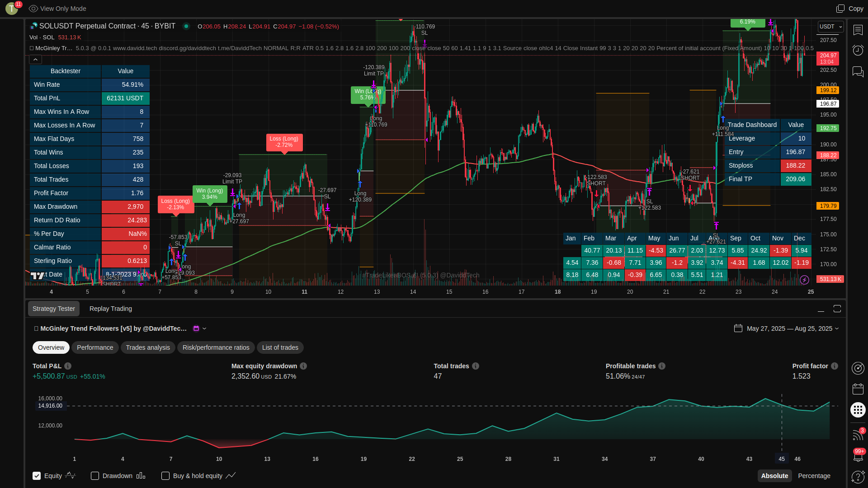
Task: Open notifications bell with 99+ badge
Action: click(858, 456)
